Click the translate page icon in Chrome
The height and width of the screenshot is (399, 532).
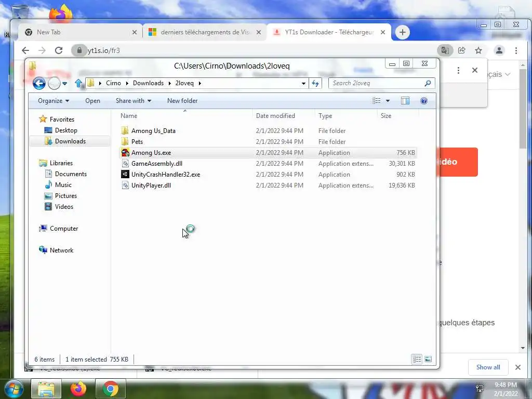[445, 50]
